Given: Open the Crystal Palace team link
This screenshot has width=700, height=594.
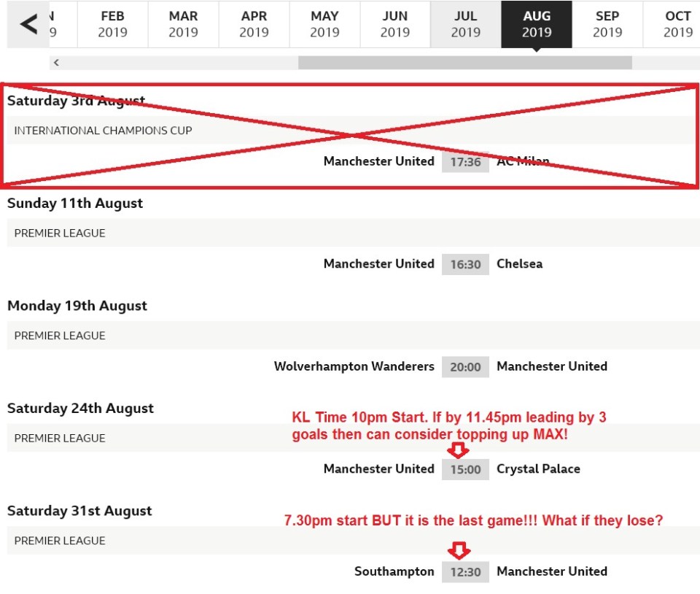Looking at the screenshot, I should pos(538,468).
